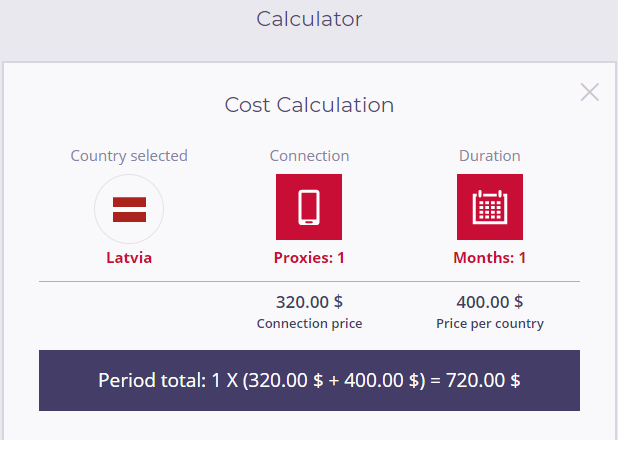618x470 pixels.
Task: Click the Calculator heading
Action: coord(309,18)
